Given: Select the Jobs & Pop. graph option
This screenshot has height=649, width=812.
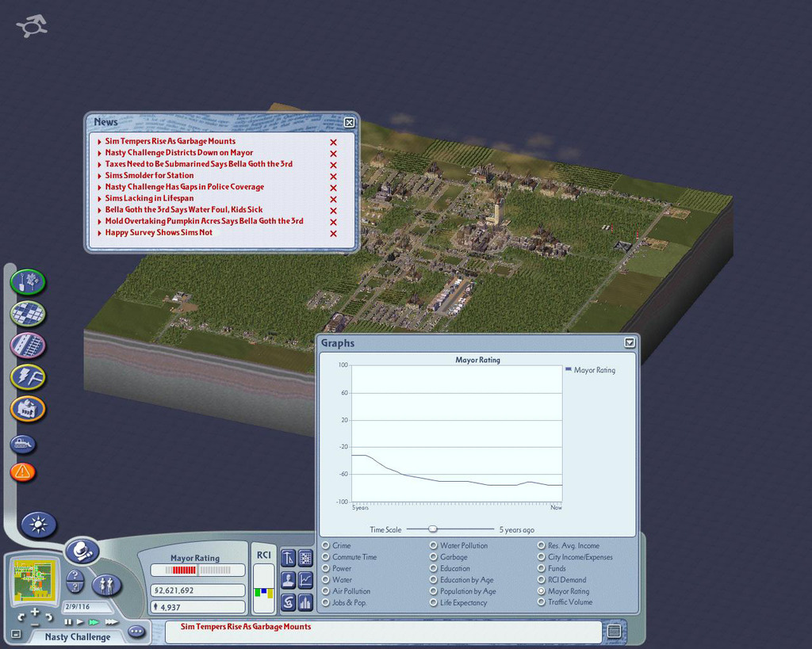Looking at the screenshot, I should pos(326,602).
